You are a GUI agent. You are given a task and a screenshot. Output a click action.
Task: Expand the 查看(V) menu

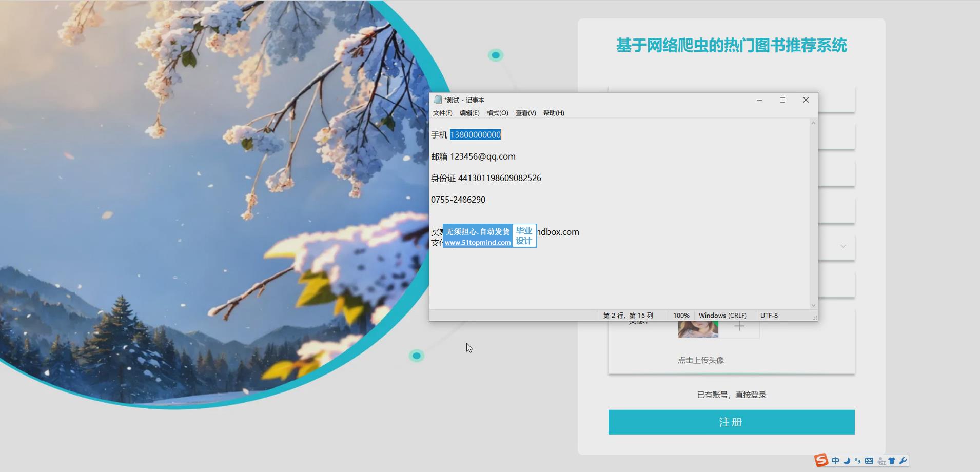click(525, 113)
